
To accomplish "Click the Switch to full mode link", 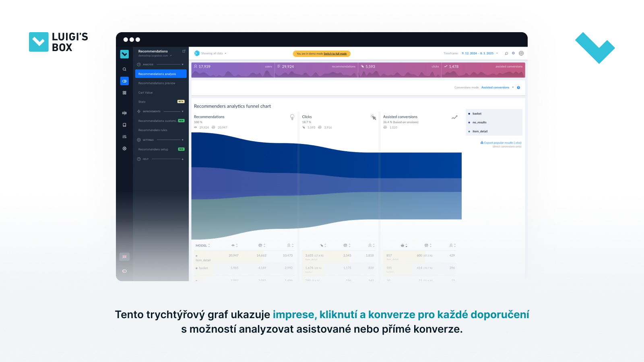I will 335,53.
